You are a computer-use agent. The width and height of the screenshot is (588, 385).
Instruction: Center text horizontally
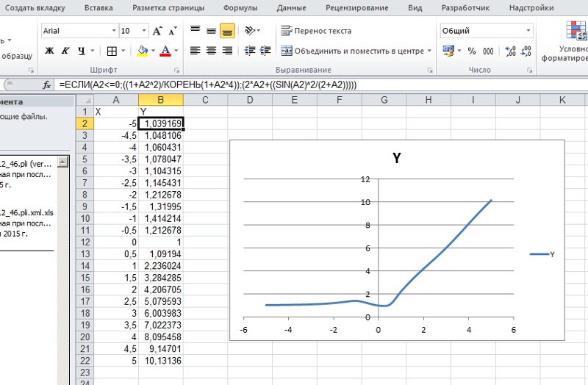(x=211, y=51)
